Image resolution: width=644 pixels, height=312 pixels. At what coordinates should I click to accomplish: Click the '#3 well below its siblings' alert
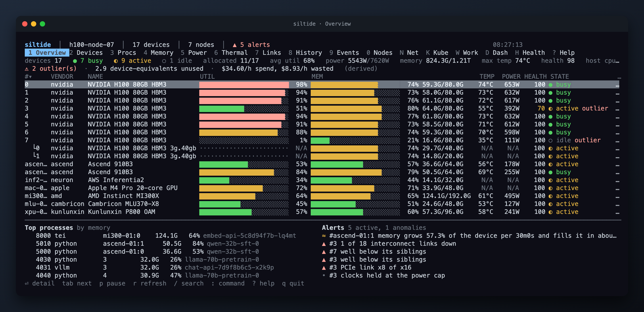378,260
